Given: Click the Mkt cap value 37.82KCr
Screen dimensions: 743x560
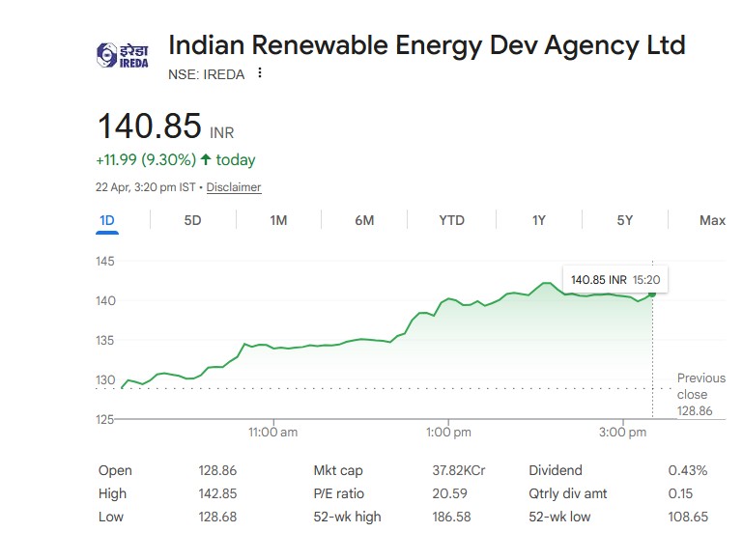Looking at the screenshot, I should (x=458, y=470).
